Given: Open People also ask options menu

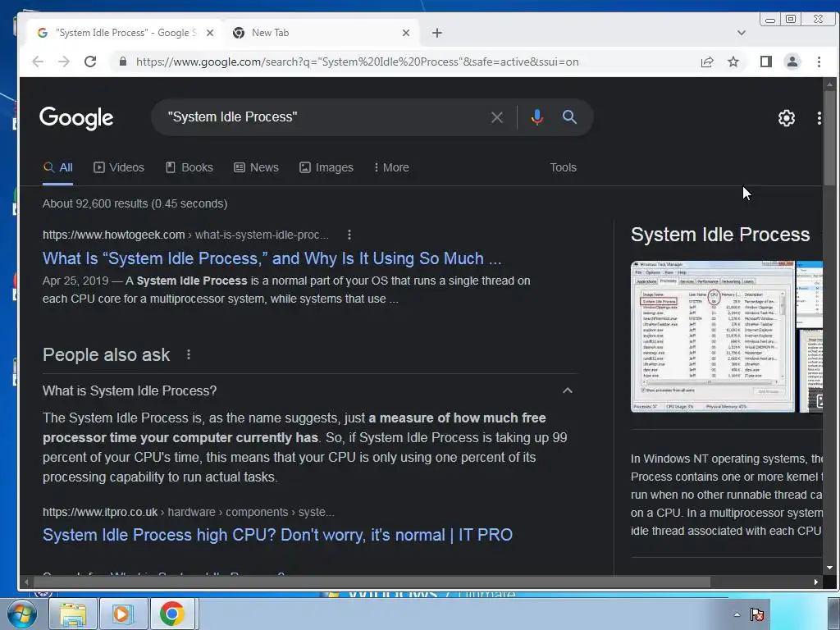Looking at the screenshot, I should (189, 354).
